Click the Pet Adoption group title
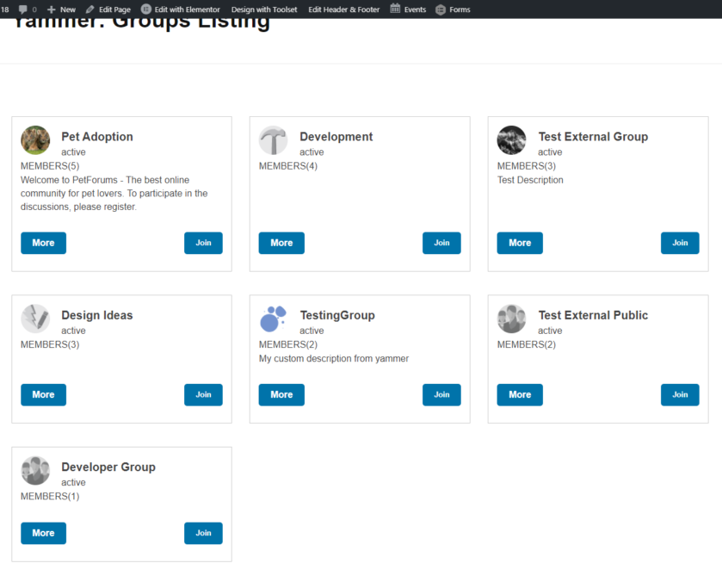Screen dimensions: 722x588 pyautogui.click(x=97, y=137)
